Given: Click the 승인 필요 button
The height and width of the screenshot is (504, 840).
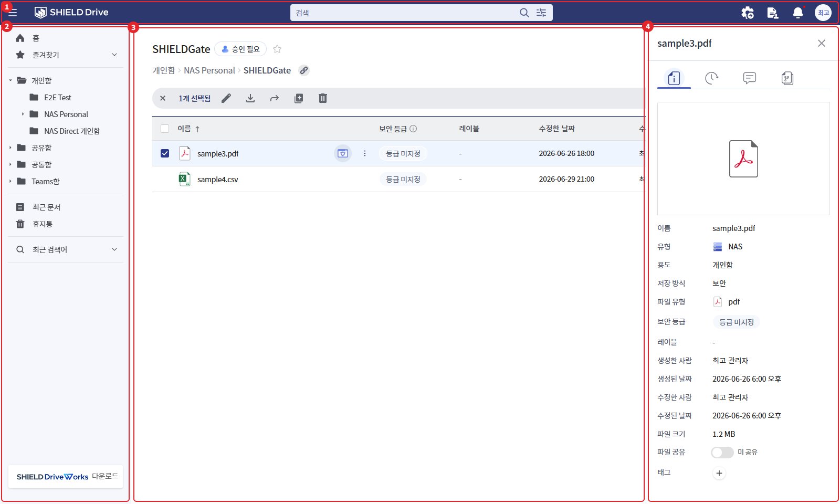Looking at the screenshot, I should pos(240,49).
